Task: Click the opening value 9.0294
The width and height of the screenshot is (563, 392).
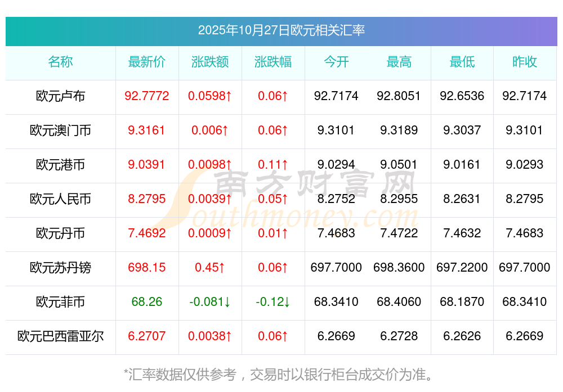Action: click(336, 165)
